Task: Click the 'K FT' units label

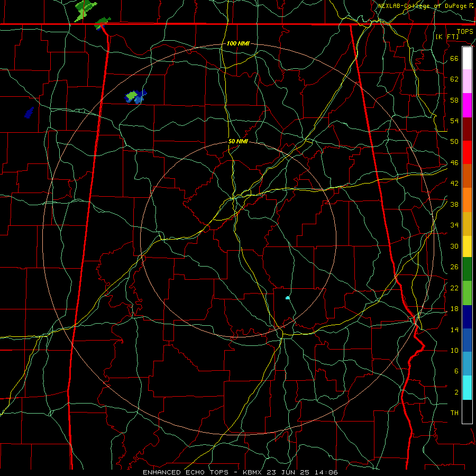Action: point(447,36)
